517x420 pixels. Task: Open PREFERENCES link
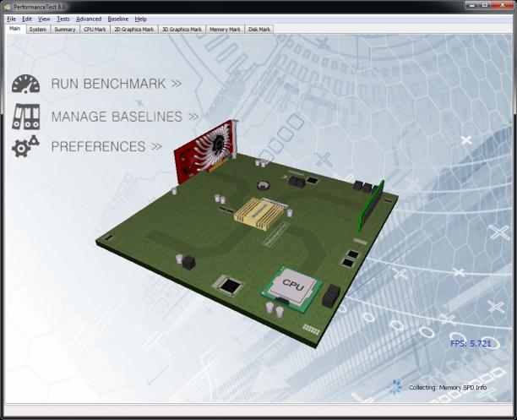click(x=106, y=146)
